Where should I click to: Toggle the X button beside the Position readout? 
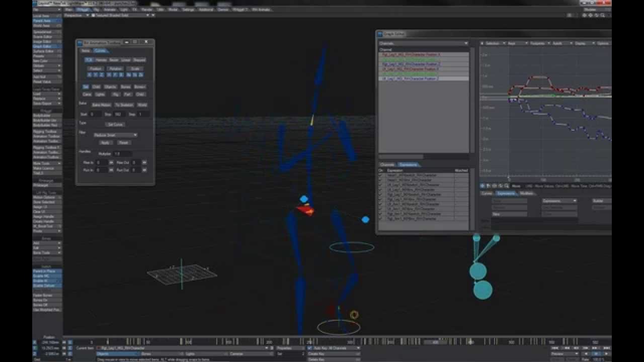pyautogui.click(x=35, y=342)
